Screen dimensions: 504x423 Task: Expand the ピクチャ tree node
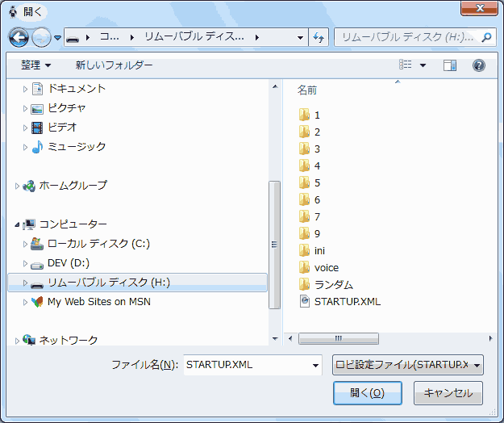[x=25, y=109]
